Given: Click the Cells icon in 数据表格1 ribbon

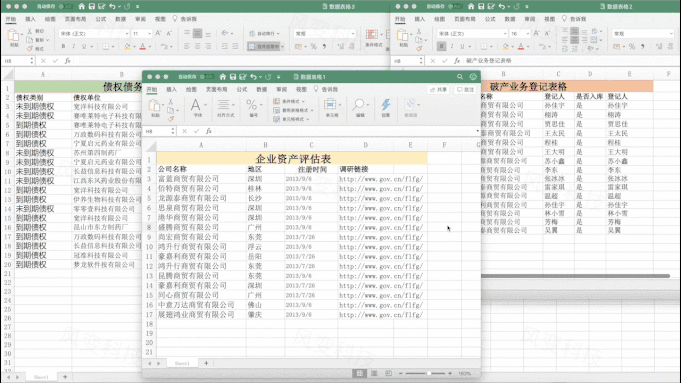Looking at the screenshot, I should [x=330, y=104].
